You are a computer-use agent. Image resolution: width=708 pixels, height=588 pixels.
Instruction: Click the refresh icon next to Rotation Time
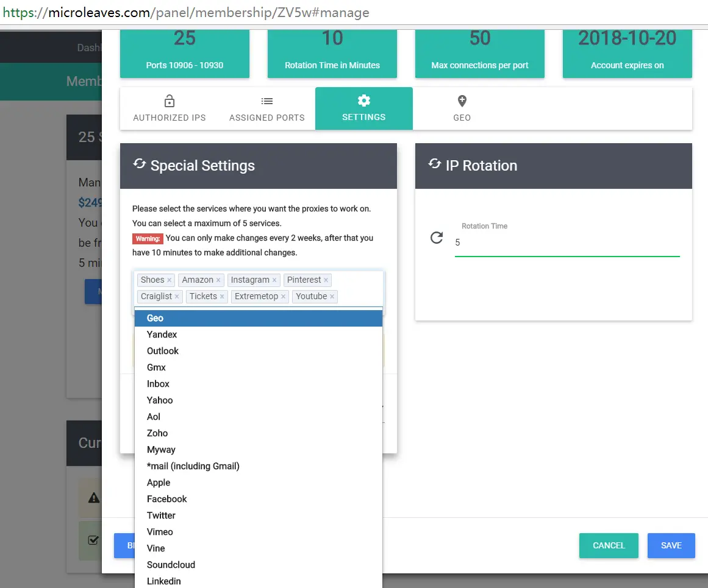(x=437, y=238)
